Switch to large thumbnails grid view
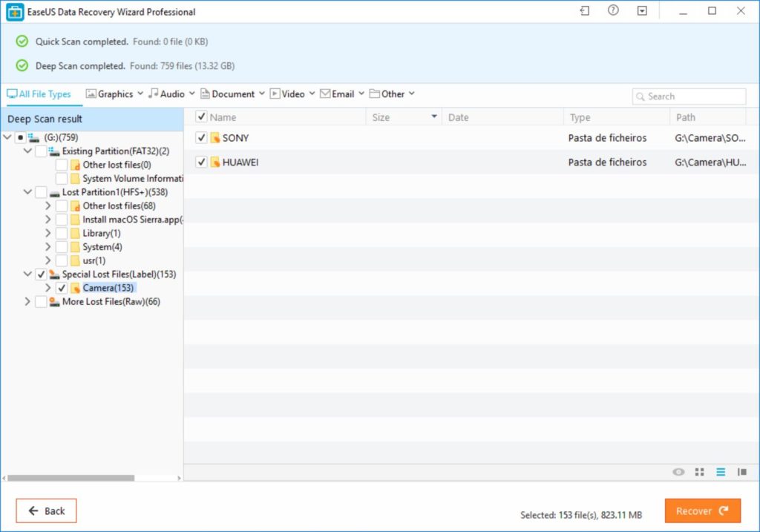This screenshot has height=532, width=760. pos(699,472)
